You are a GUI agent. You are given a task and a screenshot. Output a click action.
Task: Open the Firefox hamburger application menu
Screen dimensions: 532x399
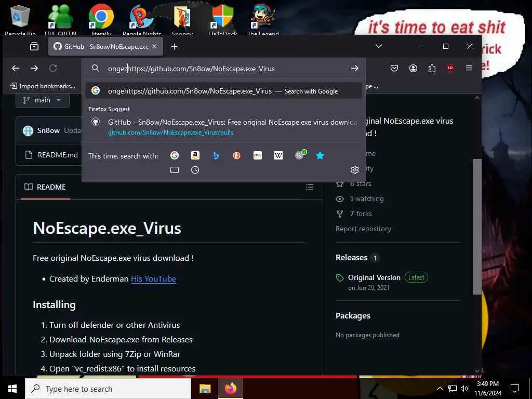pyautogui.click(x=469, y=68)
